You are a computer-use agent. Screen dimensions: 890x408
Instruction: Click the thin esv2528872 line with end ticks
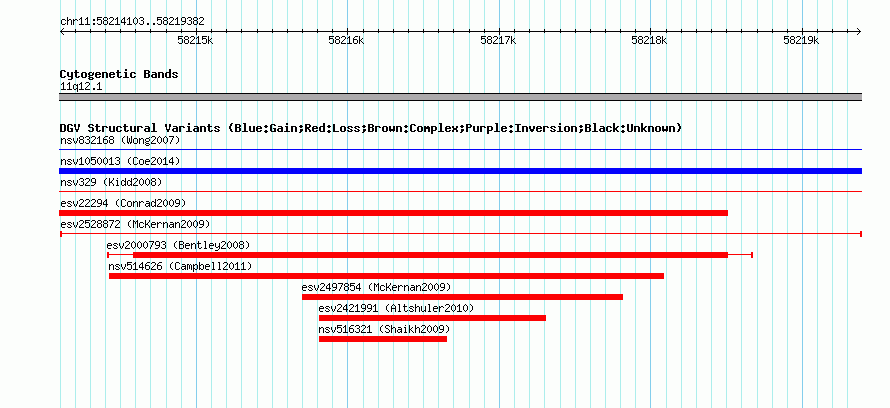(x=461, y=234)
